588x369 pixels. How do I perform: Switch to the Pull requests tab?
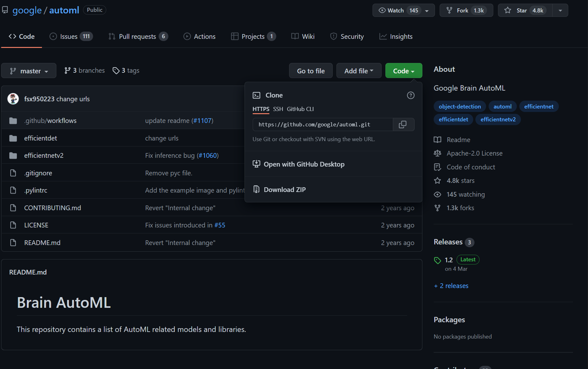pos(138,37)
